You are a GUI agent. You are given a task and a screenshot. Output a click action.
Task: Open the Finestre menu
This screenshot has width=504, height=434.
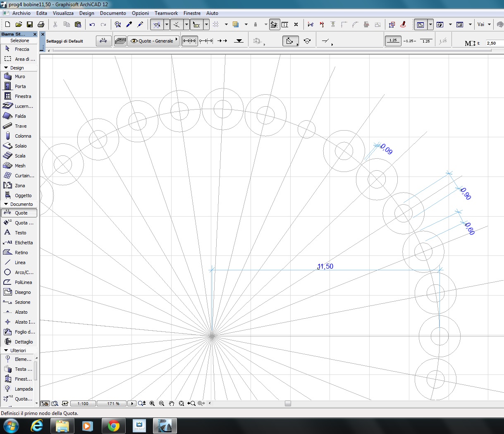192,13
